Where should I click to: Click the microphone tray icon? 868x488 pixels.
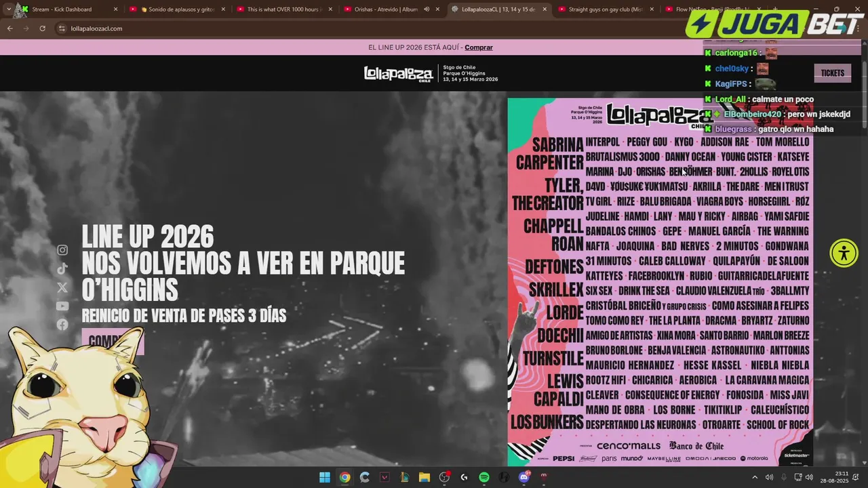click(x=784, y=477)
